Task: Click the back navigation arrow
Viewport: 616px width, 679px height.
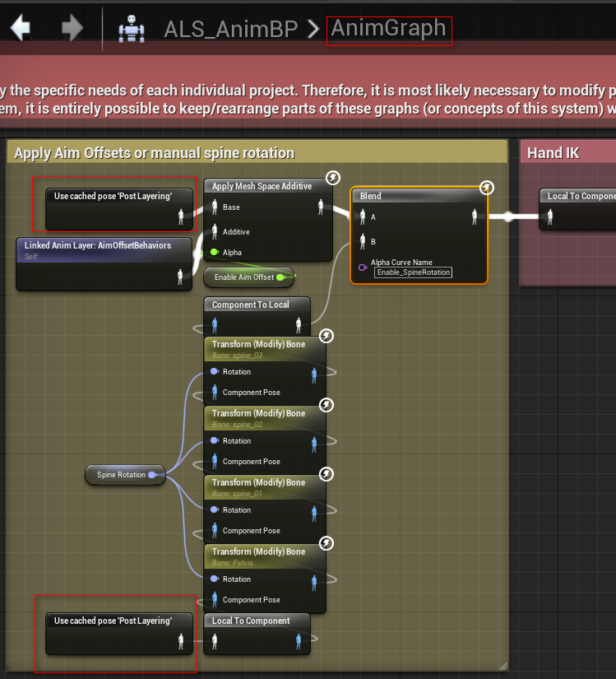Action: pos(20,28)
